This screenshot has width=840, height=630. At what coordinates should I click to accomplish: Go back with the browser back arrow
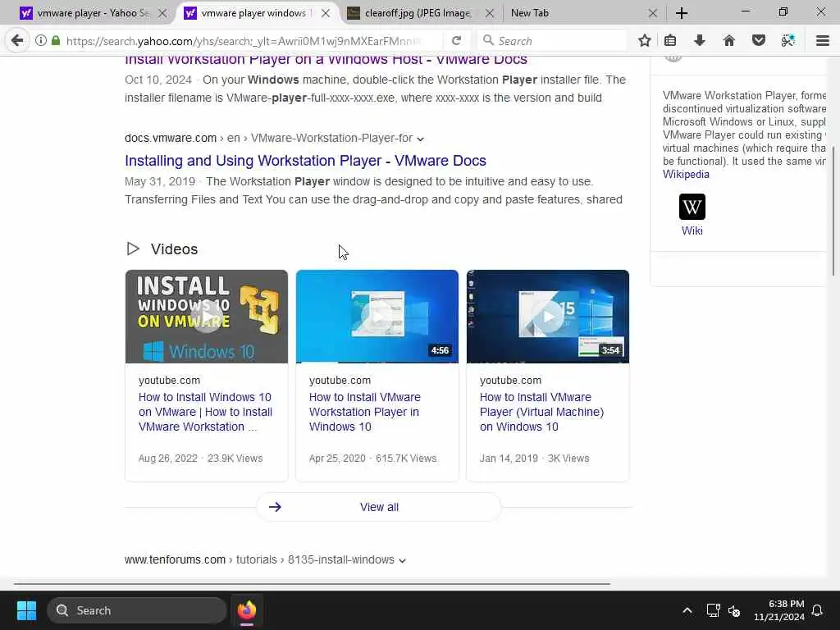[x=17, y=40]
